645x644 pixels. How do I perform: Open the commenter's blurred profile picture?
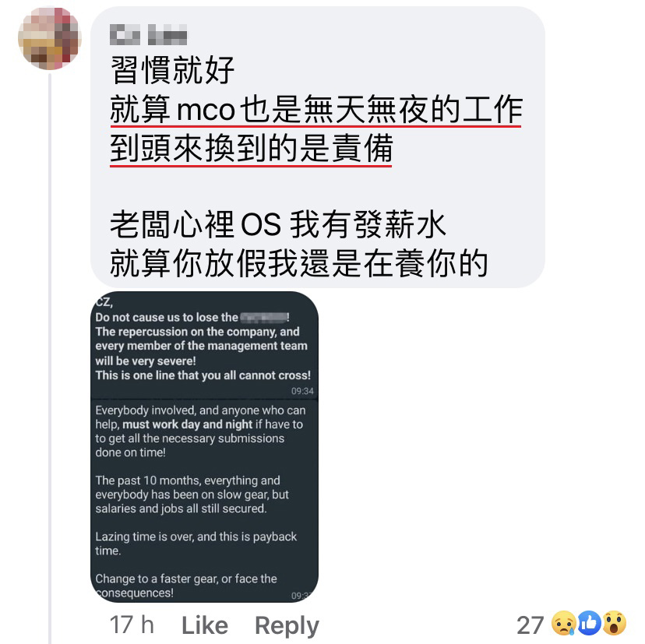point(49,38)
